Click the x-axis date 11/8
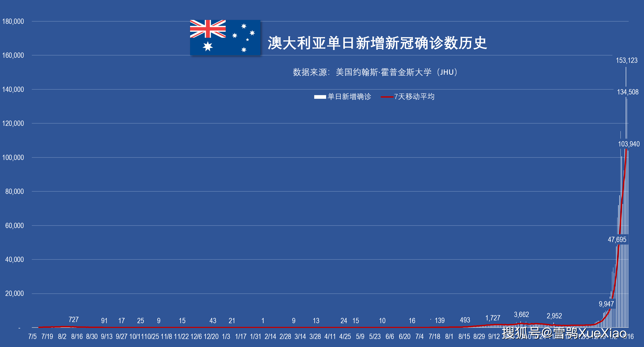This screenshot has width=644, height=347. [x=166, y=336]
